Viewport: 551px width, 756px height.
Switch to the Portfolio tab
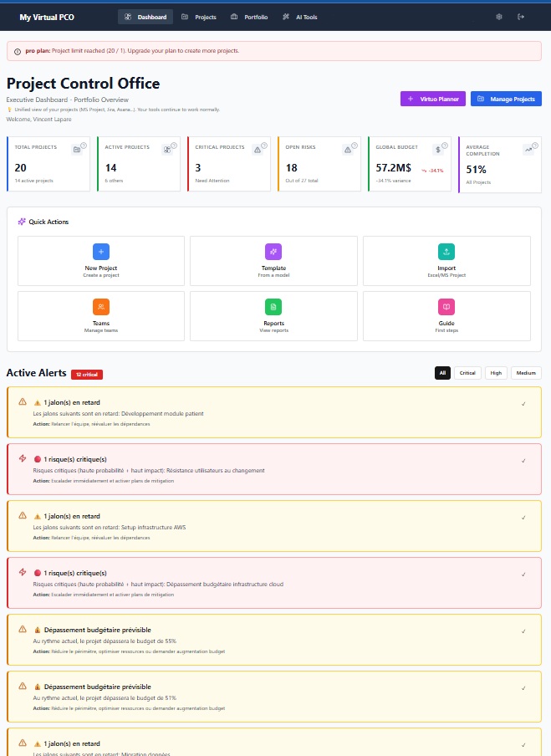[x=249, y=17]
